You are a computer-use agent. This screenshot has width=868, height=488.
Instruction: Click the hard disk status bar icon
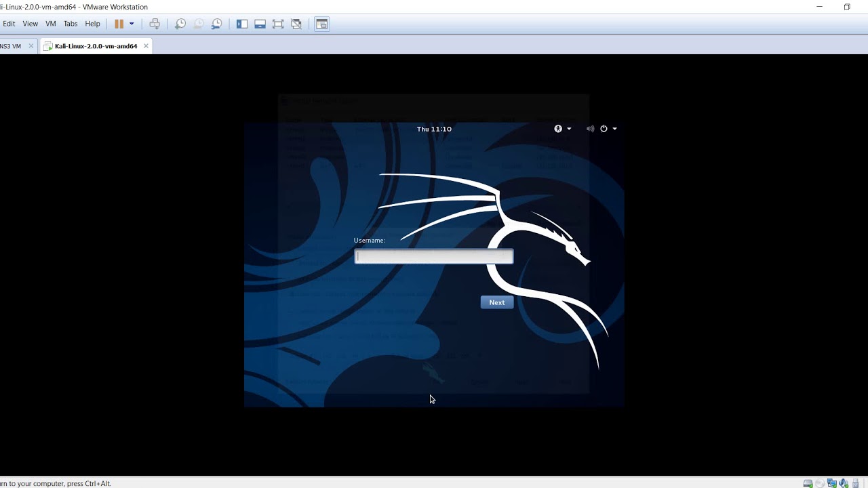coord(808,483)
